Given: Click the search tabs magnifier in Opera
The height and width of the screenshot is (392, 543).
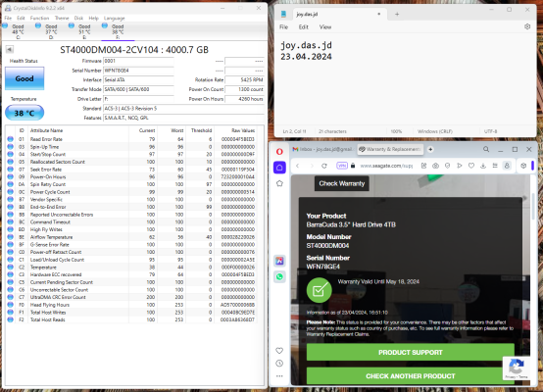Looking at the screenshot, I should point(486,149).
